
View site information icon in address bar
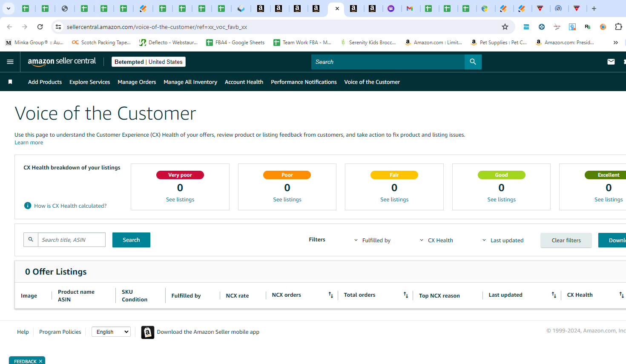(58, 27)
